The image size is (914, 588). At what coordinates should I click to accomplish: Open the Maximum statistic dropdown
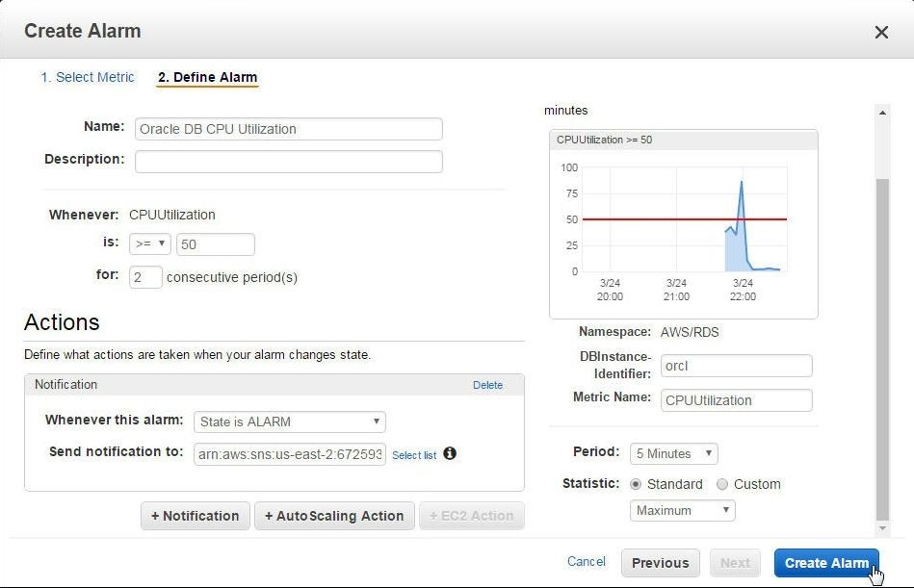(682, 511)
